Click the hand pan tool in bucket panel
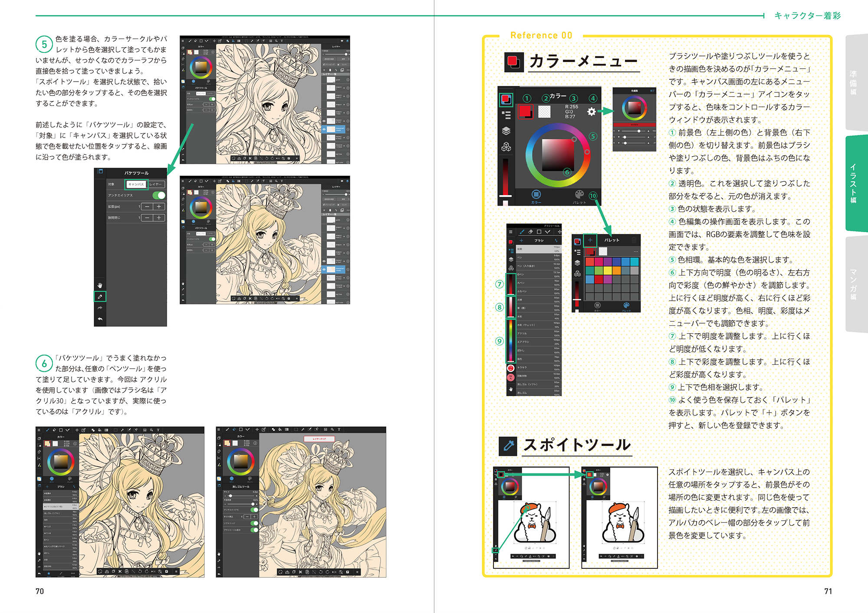 pos(100,285)
